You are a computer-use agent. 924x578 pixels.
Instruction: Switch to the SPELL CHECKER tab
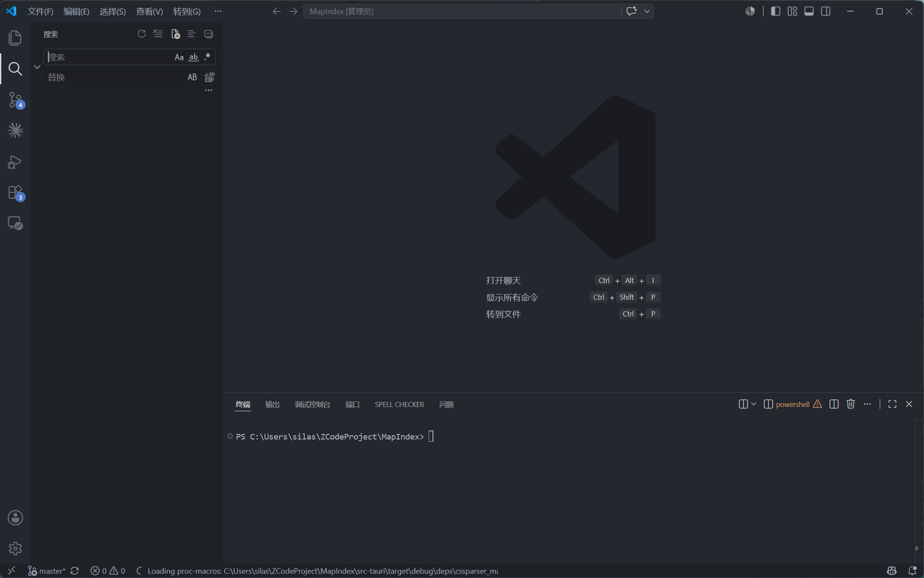click(399, 404)
